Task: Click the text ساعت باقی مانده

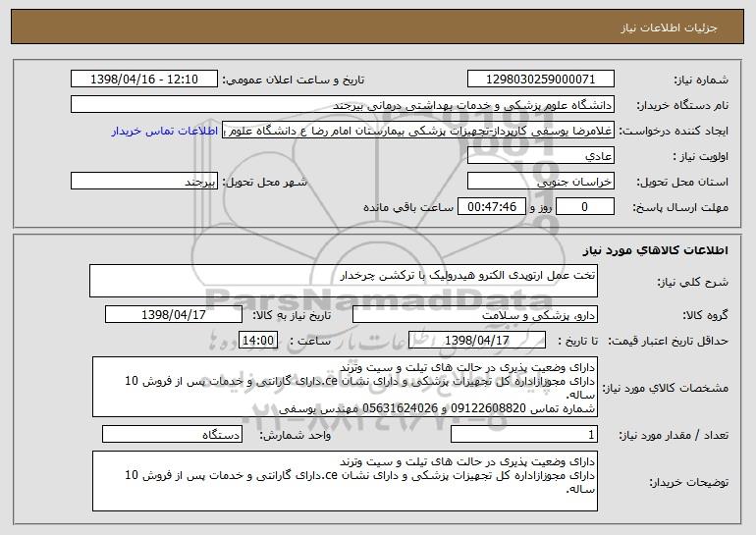Action: click(x=407, y=207)
